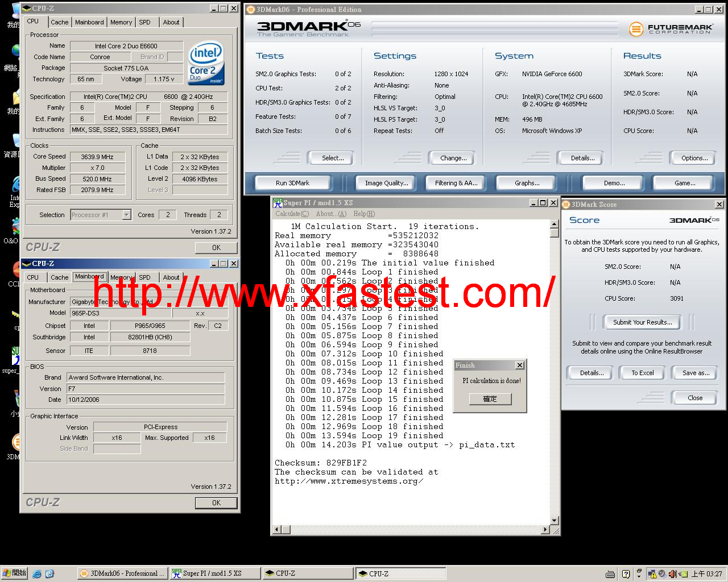Open Filtering & AA... in 3DMark06

457,183
